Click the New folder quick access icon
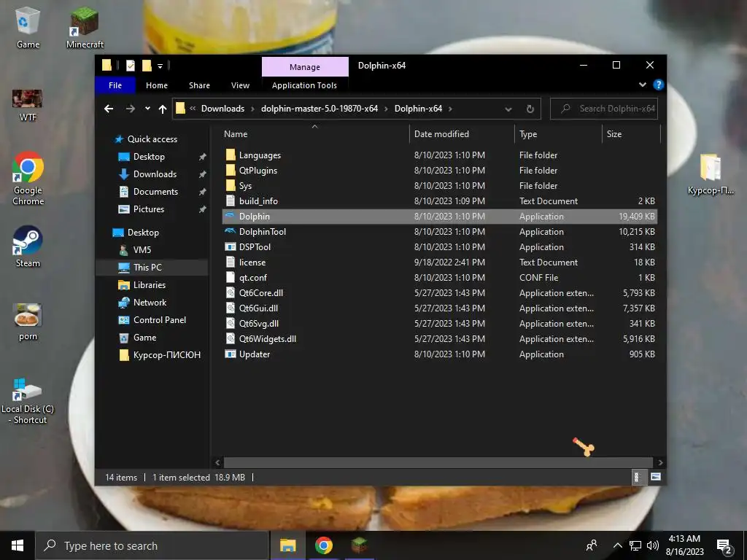Screen dimensions: 747x560 [147, 65]
